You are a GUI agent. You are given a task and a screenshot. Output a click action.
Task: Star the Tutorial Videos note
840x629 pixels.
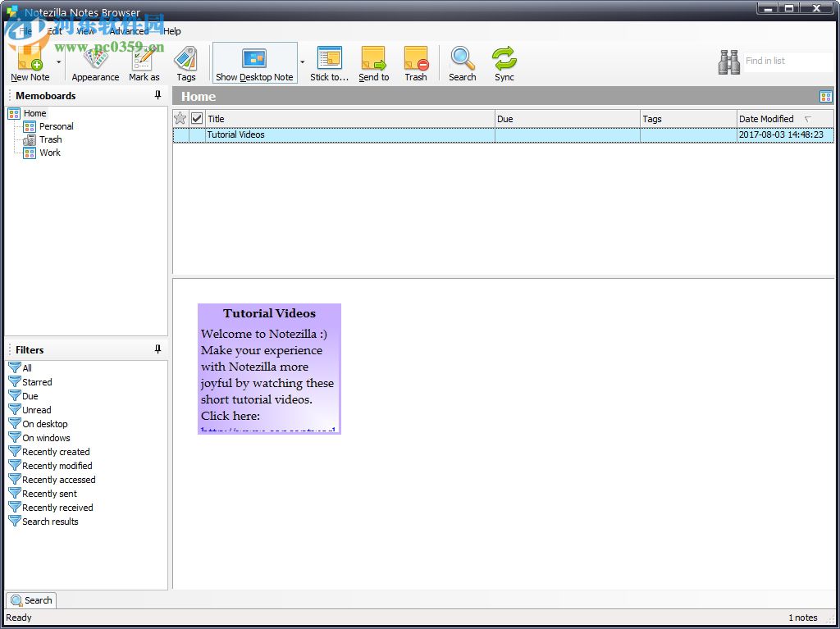(180, 134)
